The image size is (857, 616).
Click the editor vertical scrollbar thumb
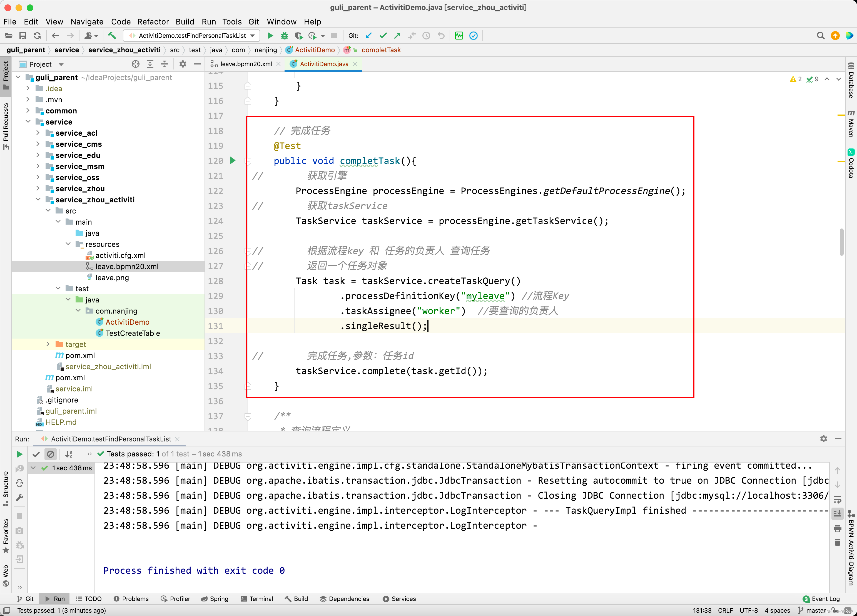pyautogui.click(x=841, y=242)
